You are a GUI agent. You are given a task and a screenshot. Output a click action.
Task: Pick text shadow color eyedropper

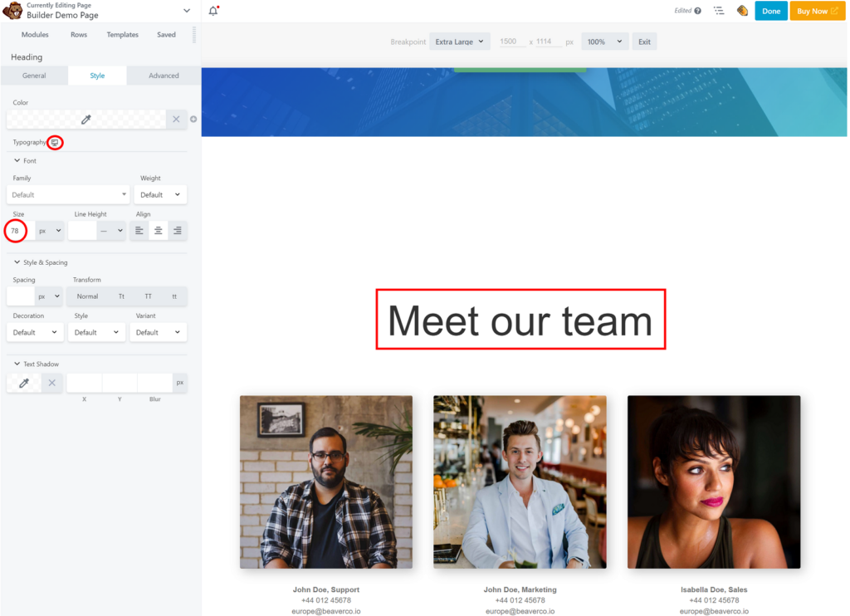point(24,383)
